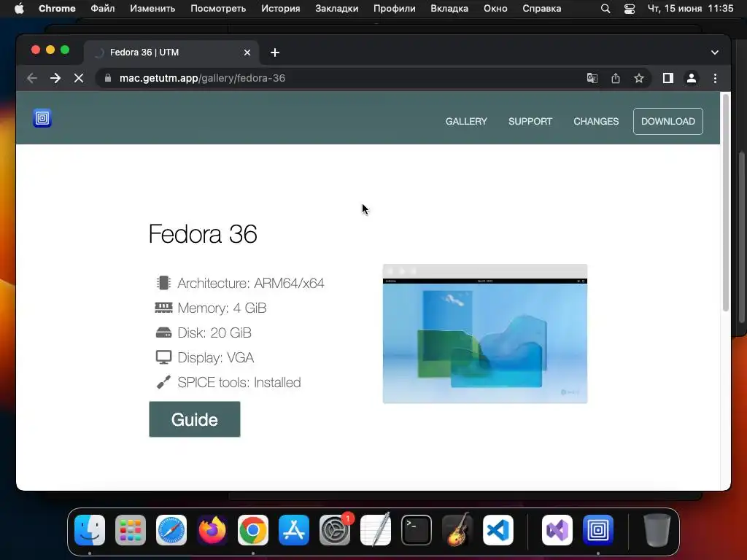Open Finder from the Dock
This screenshot has width=747, height=560.
coord(90,530)
